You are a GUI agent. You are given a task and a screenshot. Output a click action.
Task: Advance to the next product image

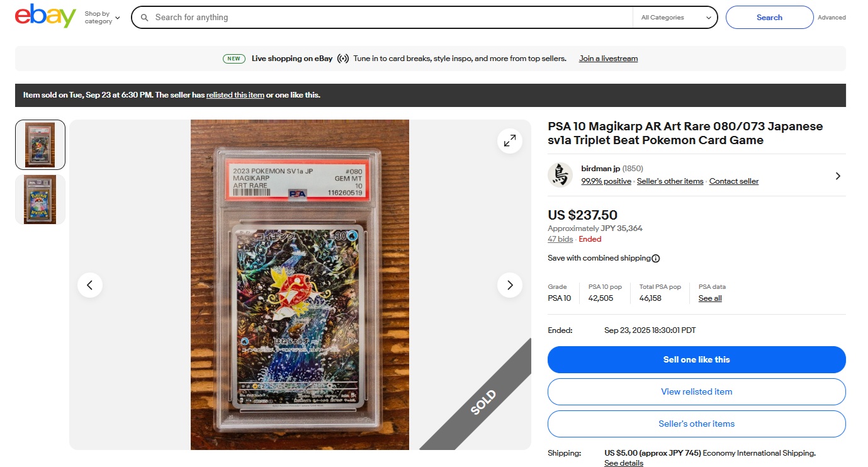pos(510,285)
